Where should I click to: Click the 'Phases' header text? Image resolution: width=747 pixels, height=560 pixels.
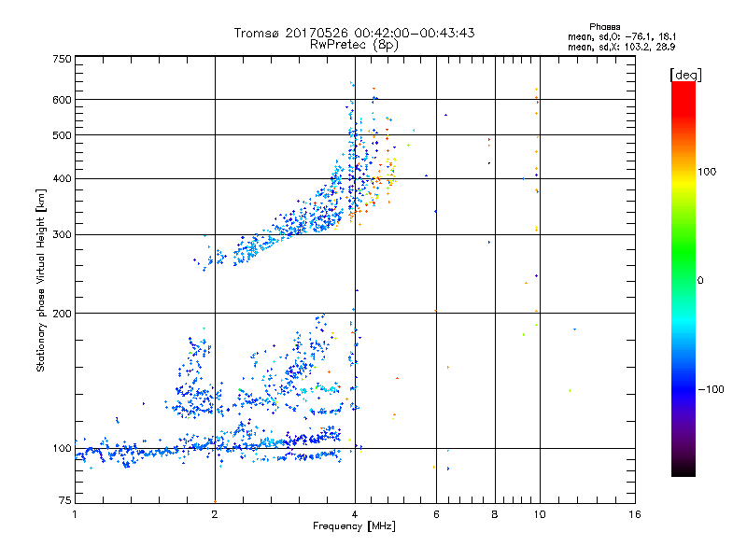604,27
